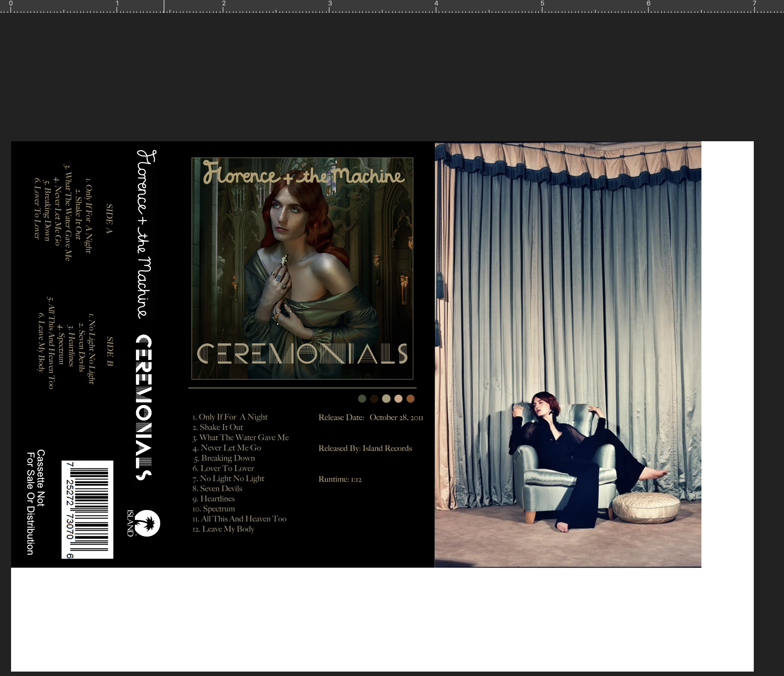Select '5. All This And Heaven Too' under Side B
784x676 pixels.
coord(51,343)
